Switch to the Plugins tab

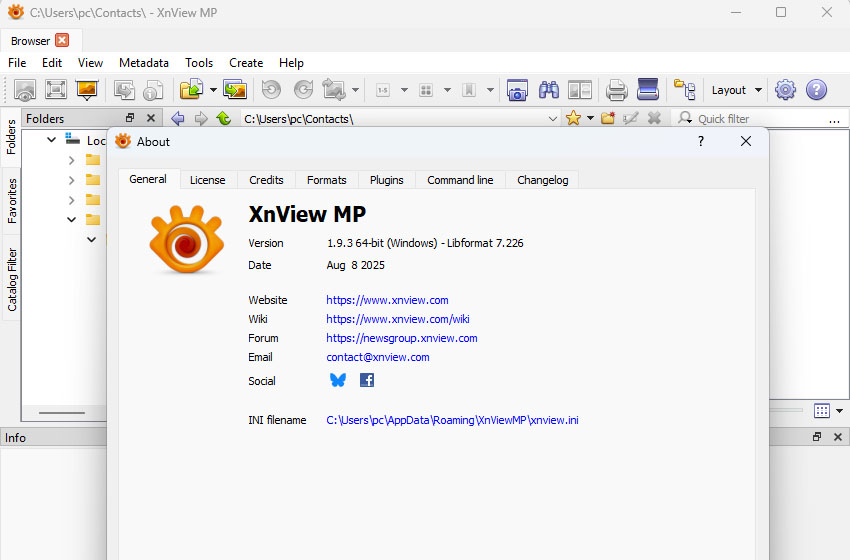pyautogui.click(x=387, y=180)
